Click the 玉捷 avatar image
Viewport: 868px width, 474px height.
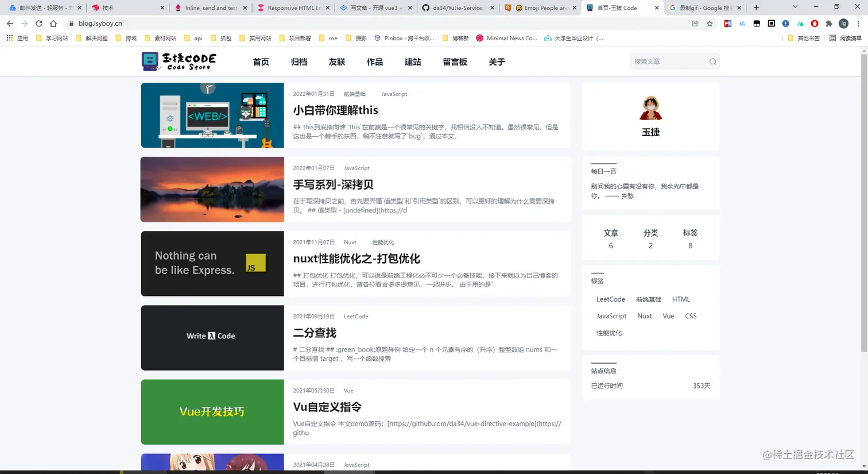tap(650, 108)
